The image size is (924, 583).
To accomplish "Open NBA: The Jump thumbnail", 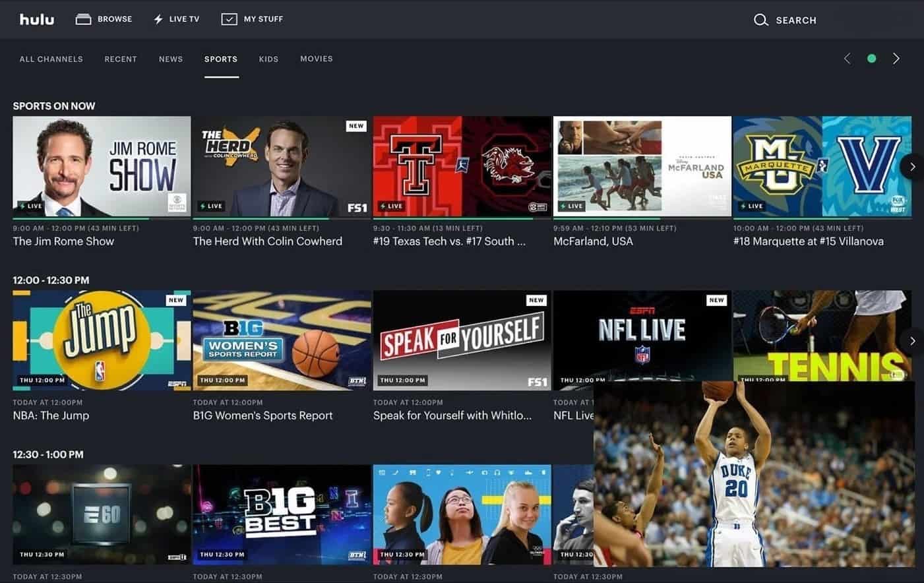I will 102,340.
